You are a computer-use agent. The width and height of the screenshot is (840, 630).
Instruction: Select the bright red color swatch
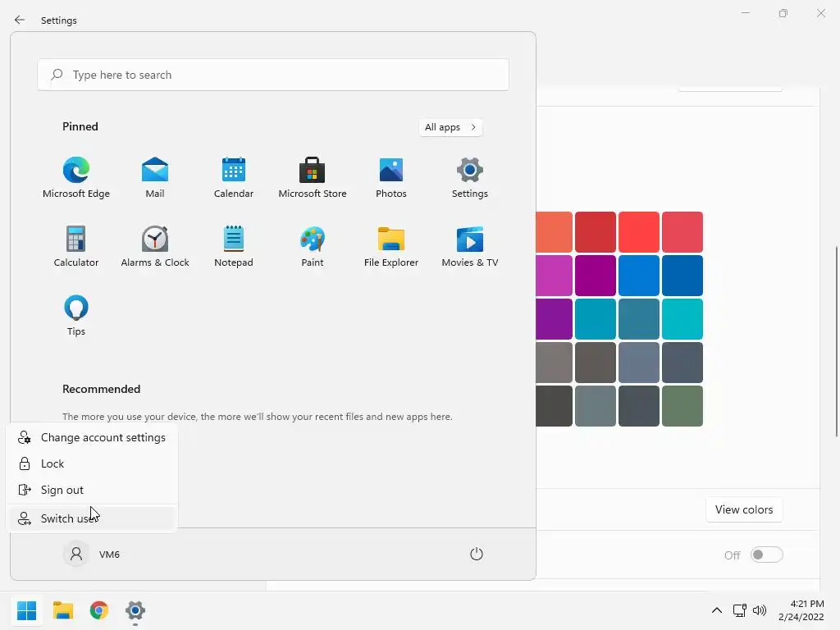click(x=638, y=232)
